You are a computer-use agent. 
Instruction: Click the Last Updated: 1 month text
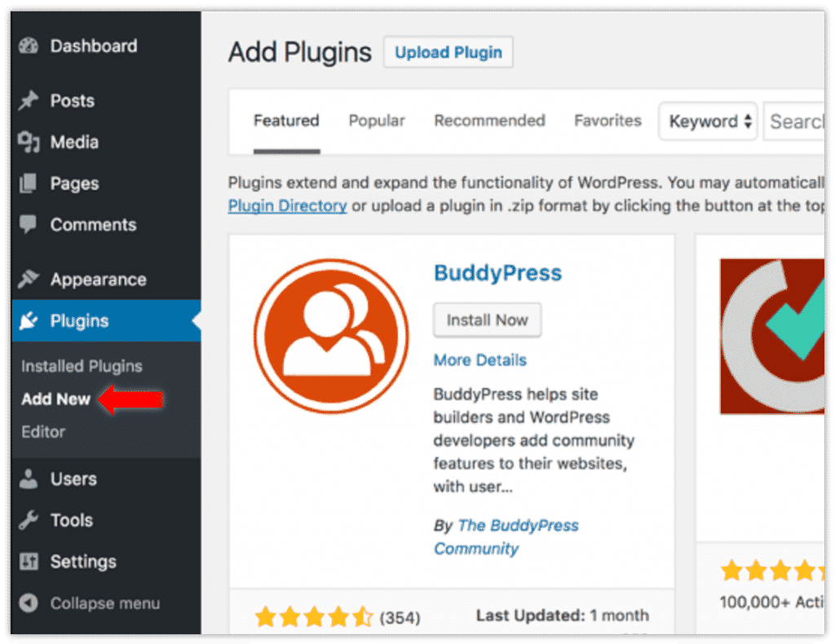563,615
